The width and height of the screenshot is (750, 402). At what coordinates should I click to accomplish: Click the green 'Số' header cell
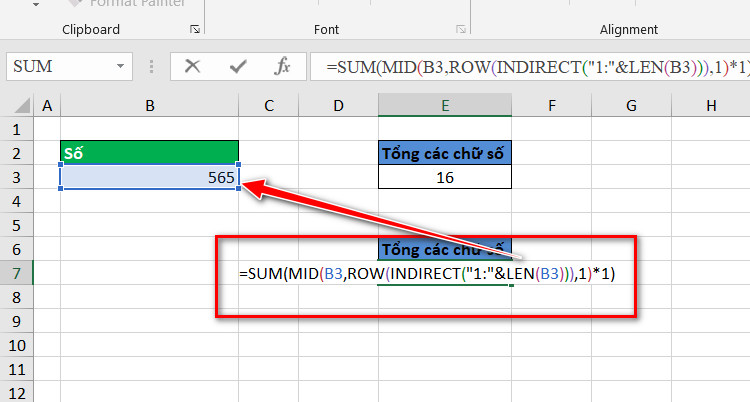point(150,153)
